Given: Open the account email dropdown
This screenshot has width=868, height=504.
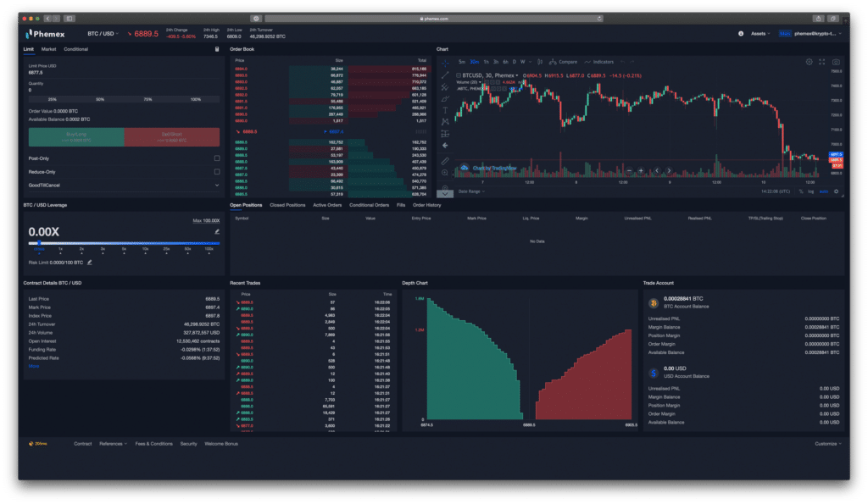Looking at the screenshot, I should [818, 34].
